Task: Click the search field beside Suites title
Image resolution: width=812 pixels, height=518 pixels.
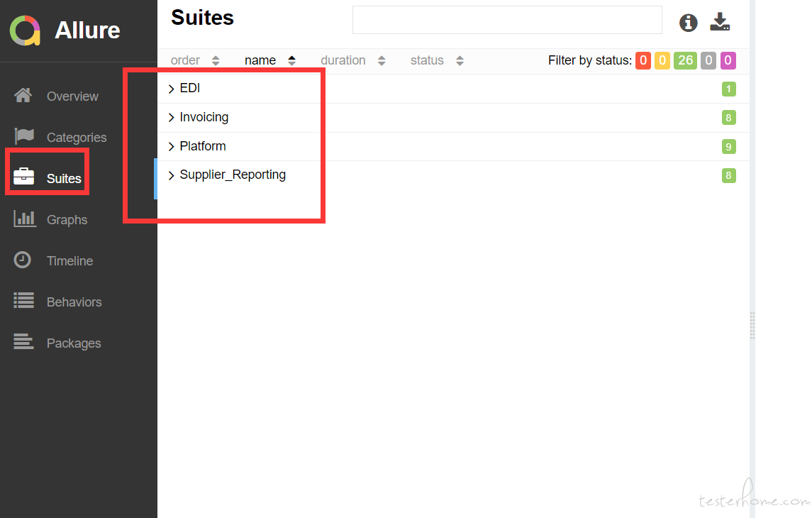Action: coord(507,20)
